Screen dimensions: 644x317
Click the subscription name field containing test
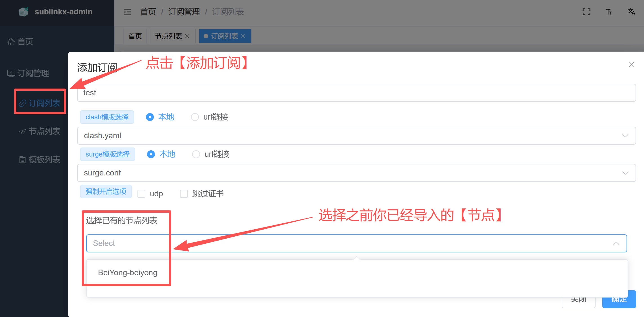click(x=356, y=93)
